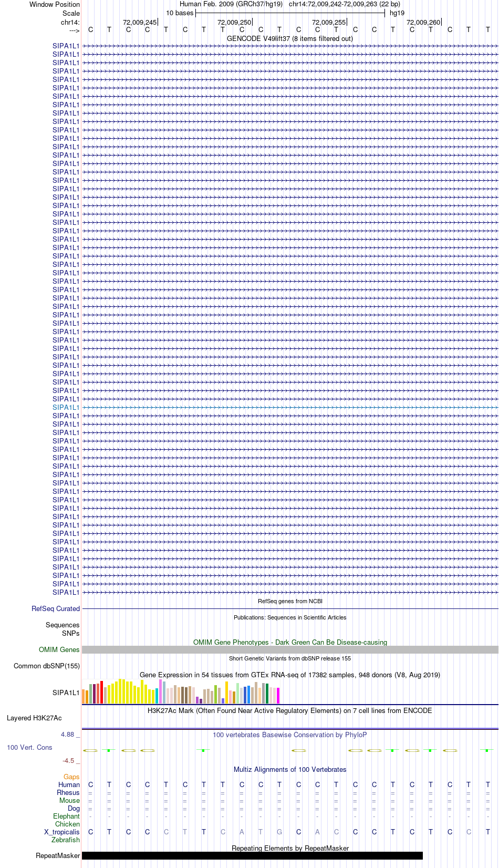This screenshot has height=868, width=499.
Task: Open the 100 Vert. Cons track label
Action: click(x=29, y=747)
